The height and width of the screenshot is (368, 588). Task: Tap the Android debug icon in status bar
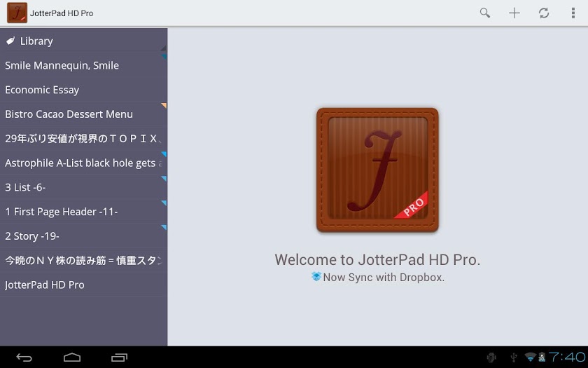491,357
